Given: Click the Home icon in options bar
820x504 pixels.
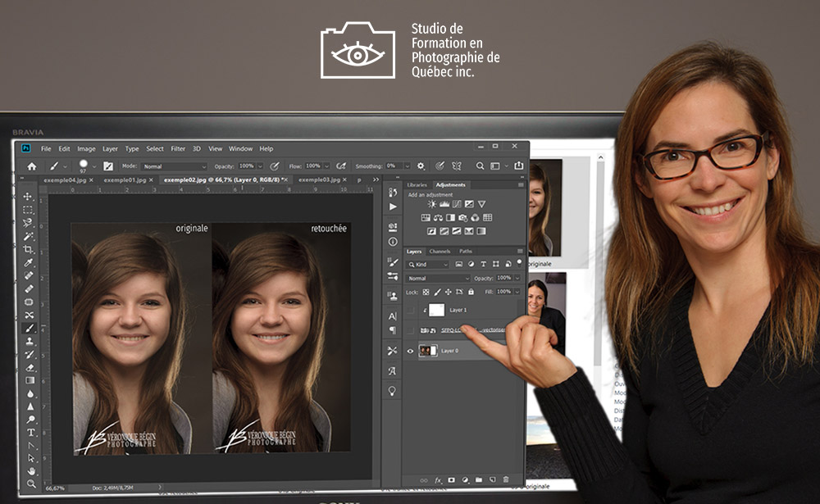Looking at the screenshot, I should 32,166.
